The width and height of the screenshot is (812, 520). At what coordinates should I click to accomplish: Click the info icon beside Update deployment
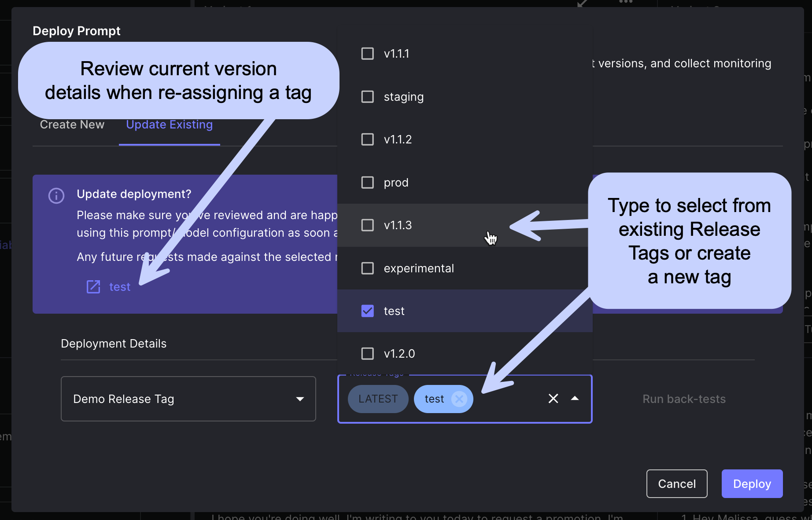[56, 195]
